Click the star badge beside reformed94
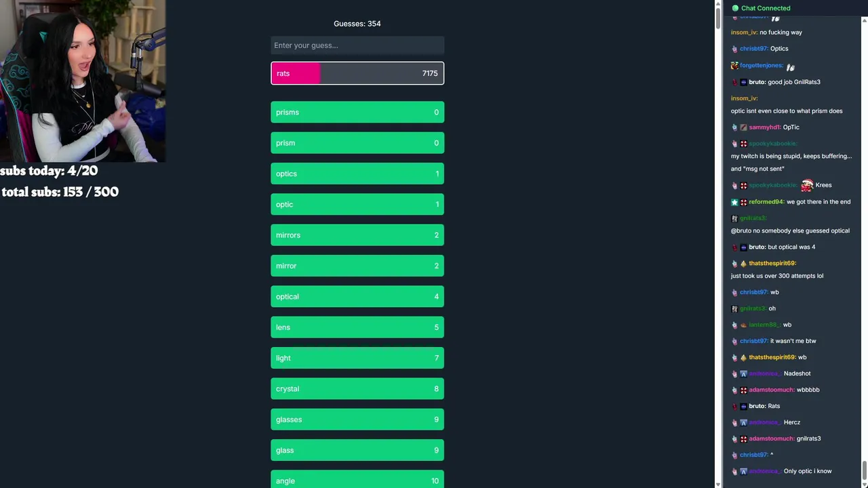The image size is (868, 488). point(734,202)
